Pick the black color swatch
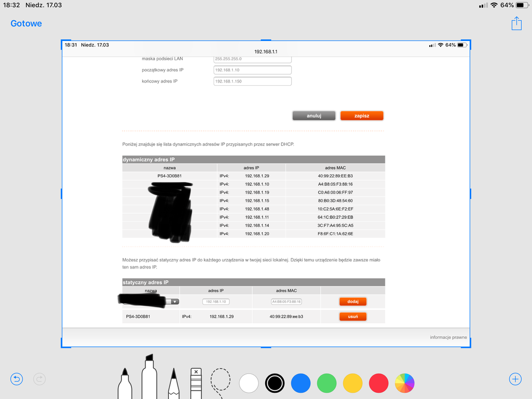Viewport: 532px width, 399px height. [275, 382]
